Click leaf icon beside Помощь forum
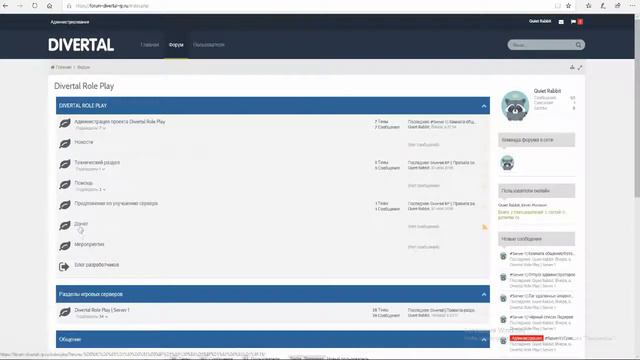The image size is (640, 360). [64, 184]
